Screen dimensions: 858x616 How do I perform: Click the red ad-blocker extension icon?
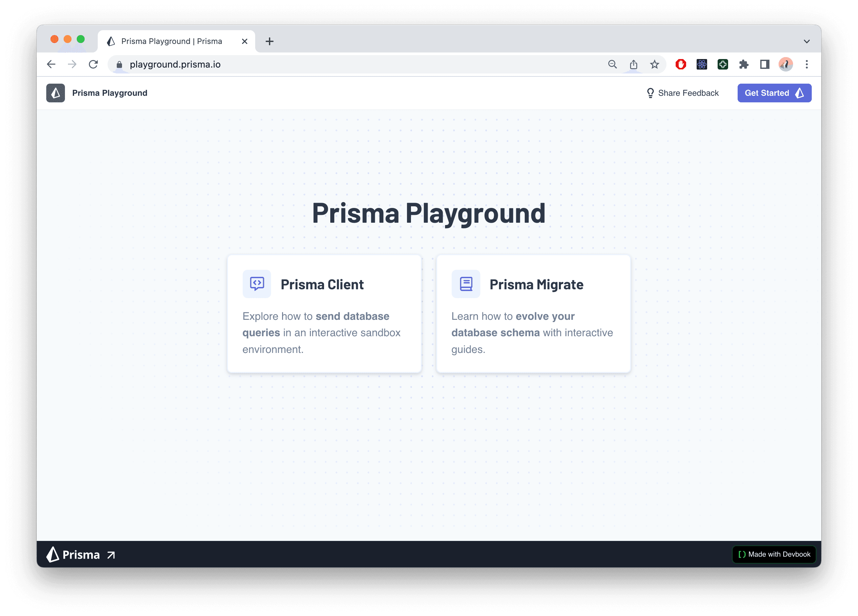pos(681,64)
